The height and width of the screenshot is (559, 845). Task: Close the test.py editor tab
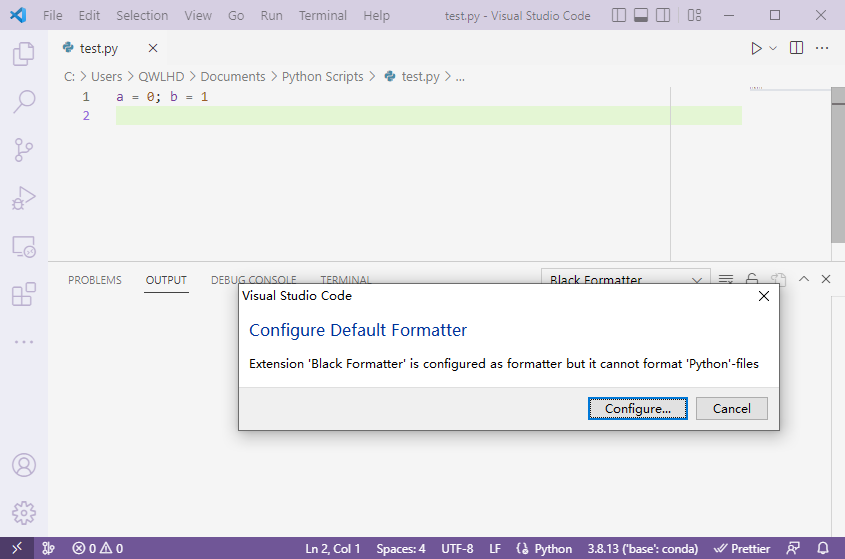pyautogui.click(x=153, y=49)
